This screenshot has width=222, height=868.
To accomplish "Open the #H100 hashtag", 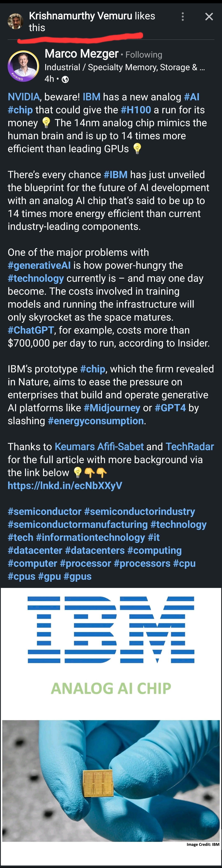I will tap(136, 110).
